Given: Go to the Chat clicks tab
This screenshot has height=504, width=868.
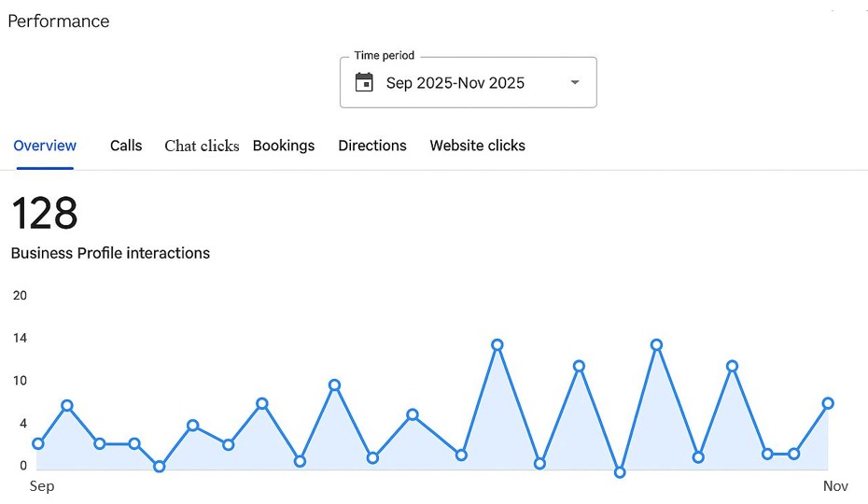Looking at the screenshot, I should point(202,146).
